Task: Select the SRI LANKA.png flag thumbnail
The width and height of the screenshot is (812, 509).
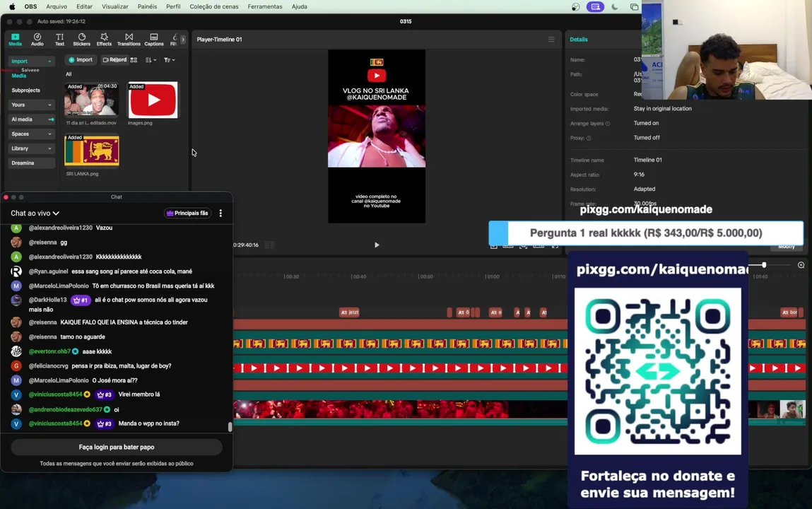Action: pos(92,151)
